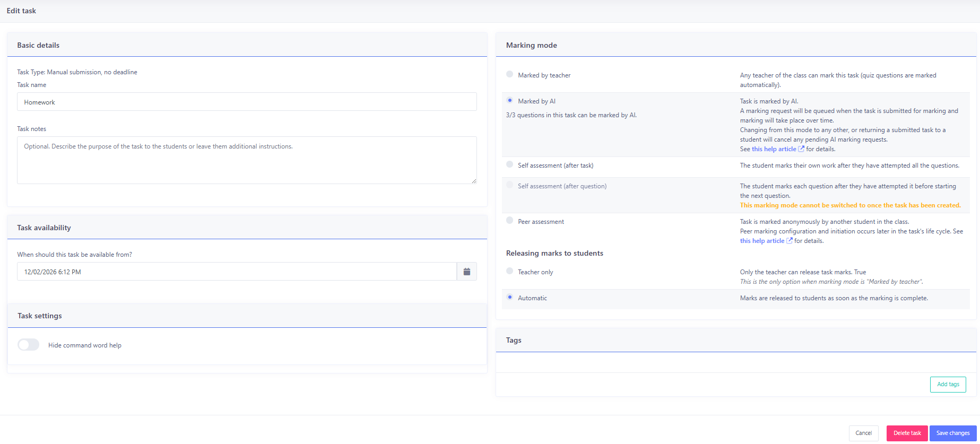The image size is (980, 444).
Task: Click inside the Task notes text area
Action: tap(247, 160)
